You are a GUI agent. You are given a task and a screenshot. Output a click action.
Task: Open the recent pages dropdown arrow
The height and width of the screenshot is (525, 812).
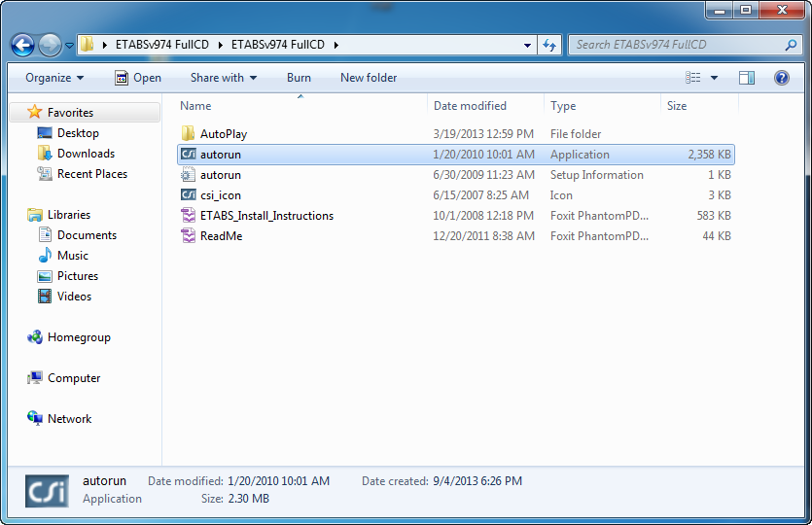69,46
